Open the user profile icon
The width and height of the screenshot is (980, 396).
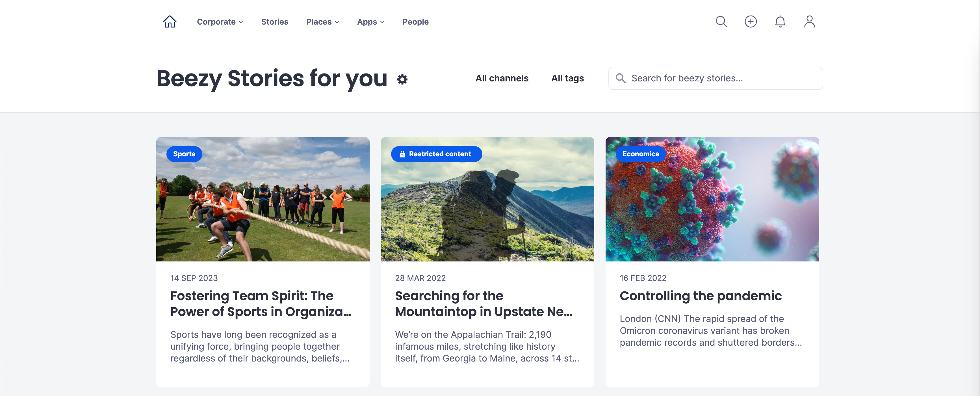pos(809,22)
